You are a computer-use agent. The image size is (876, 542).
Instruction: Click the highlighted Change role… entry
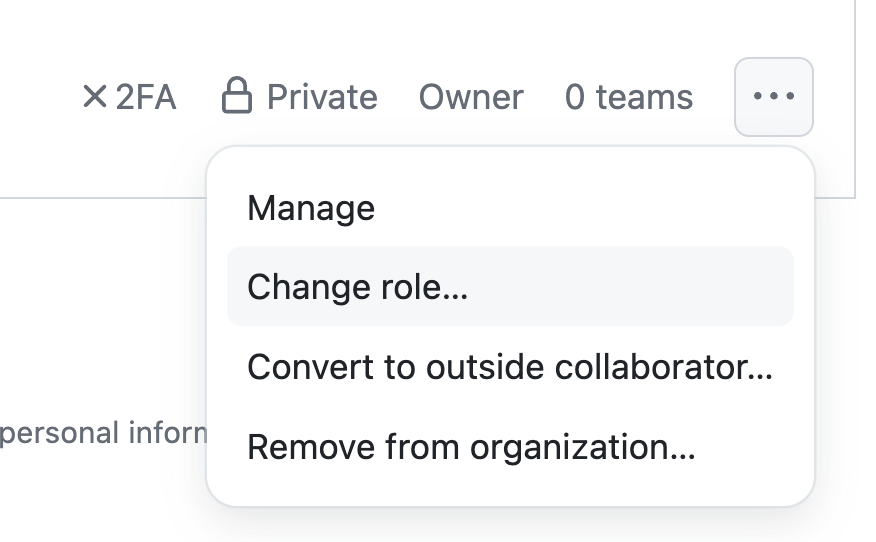tap(510, 286)
